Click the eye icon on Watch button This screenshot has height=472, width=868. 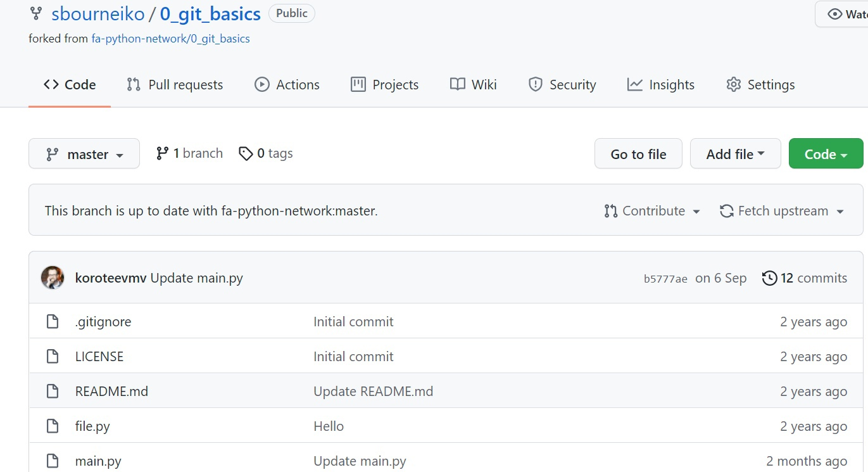point(835,14)
